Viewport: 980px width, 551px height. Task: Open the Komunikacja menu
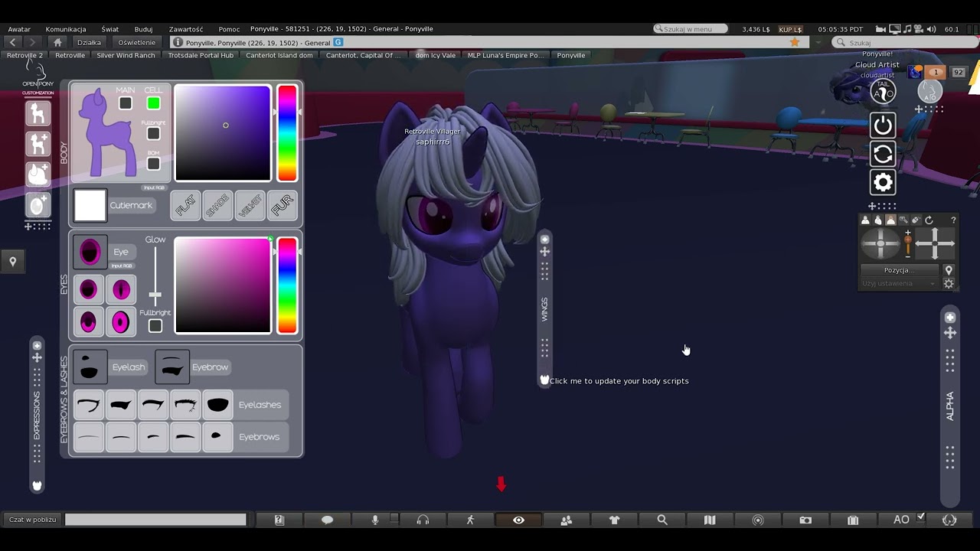tap(66, 29)
